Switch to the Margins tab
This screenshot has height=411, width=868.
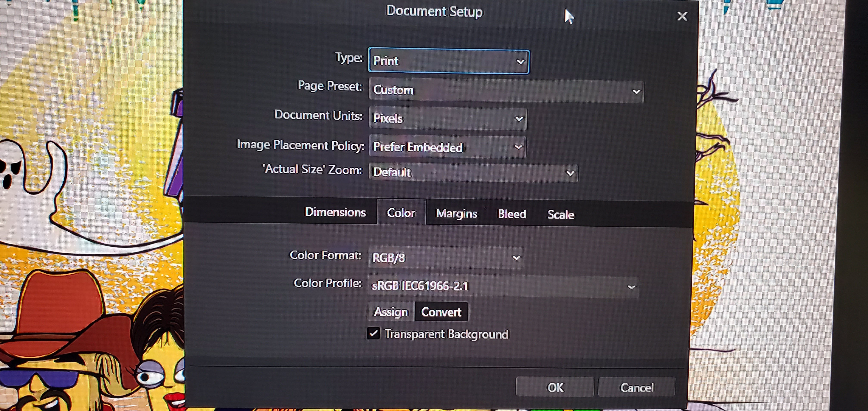click(457, 213)
